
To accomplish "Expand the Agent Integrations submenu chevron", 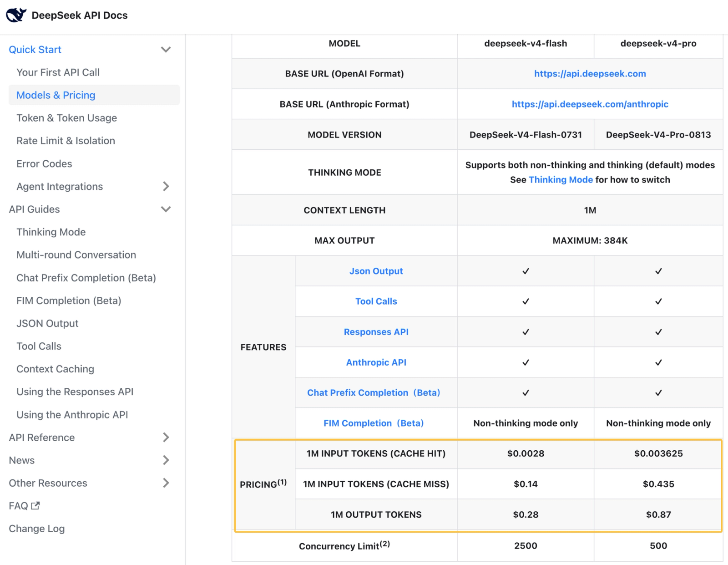I will coord(166,186).
